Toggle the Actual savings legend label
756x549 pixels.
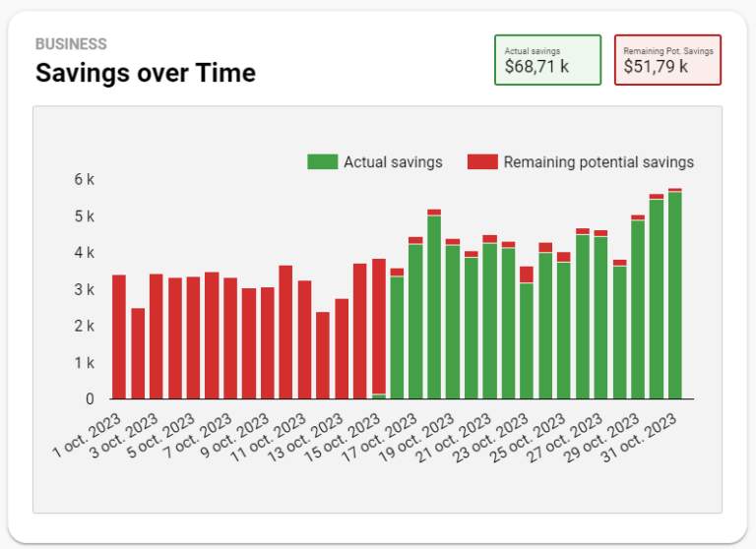pos(393,162)
